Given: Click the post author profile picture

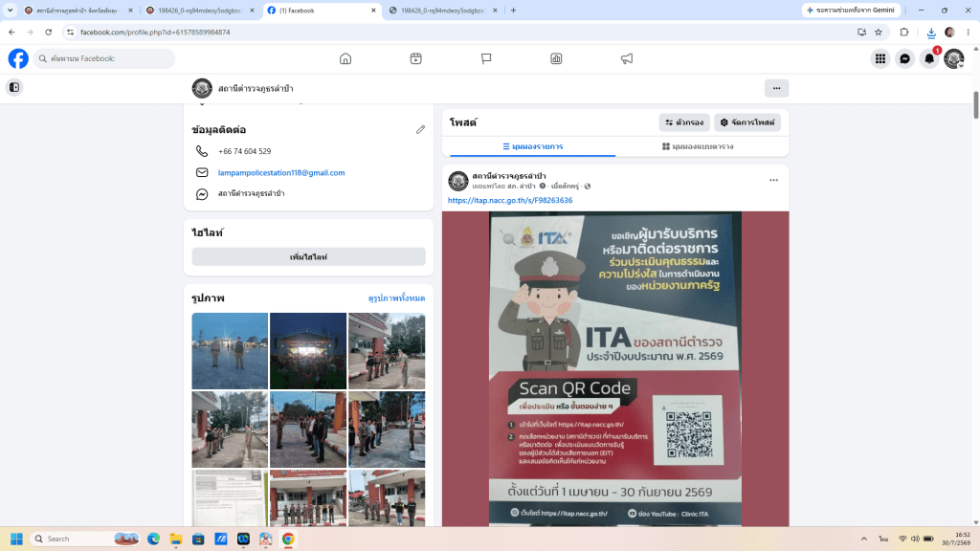Looking at the screenshot, I should pos(458,181).
